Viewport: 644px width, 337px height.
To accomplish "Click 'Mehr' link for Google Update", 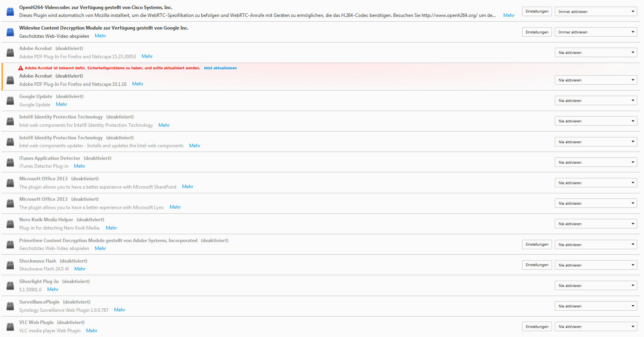I will click(61, 104).
